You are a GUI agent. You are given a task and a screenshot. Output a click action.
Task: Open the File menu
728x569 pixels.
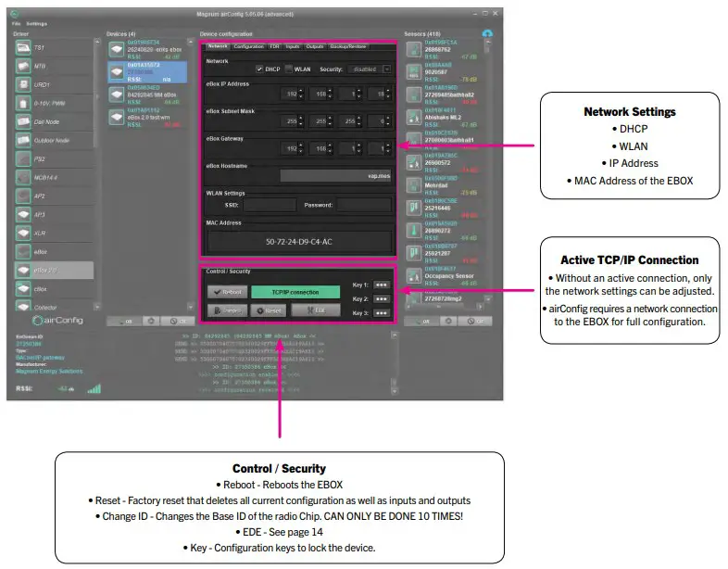[17, 24]
